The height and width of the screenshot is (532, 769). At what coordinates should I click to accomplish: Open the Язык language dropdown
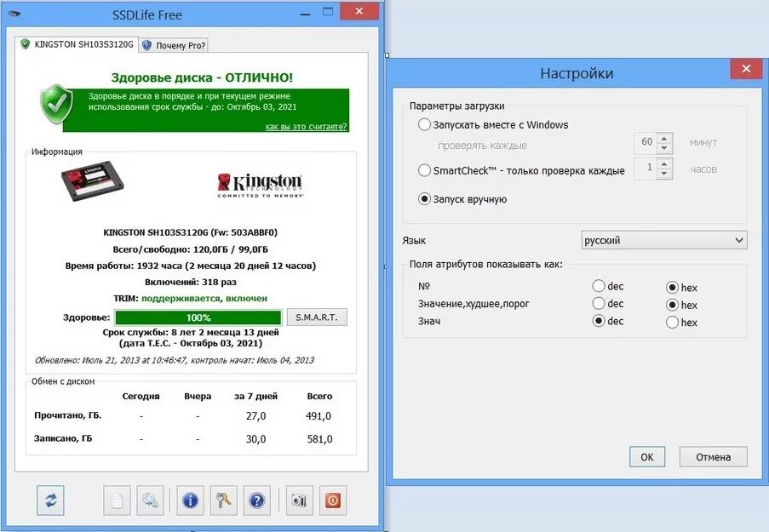tap(664, 240)
